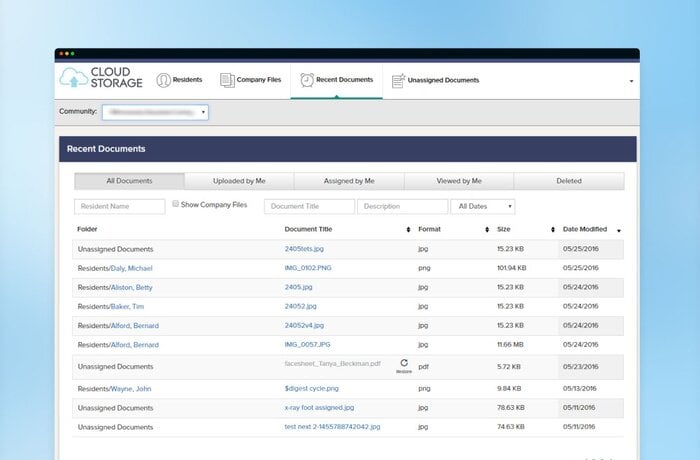Sort by Date Modified descending arrow
Image resolution: width=700 pixels, height=460 pixels.
coord(619,231)
